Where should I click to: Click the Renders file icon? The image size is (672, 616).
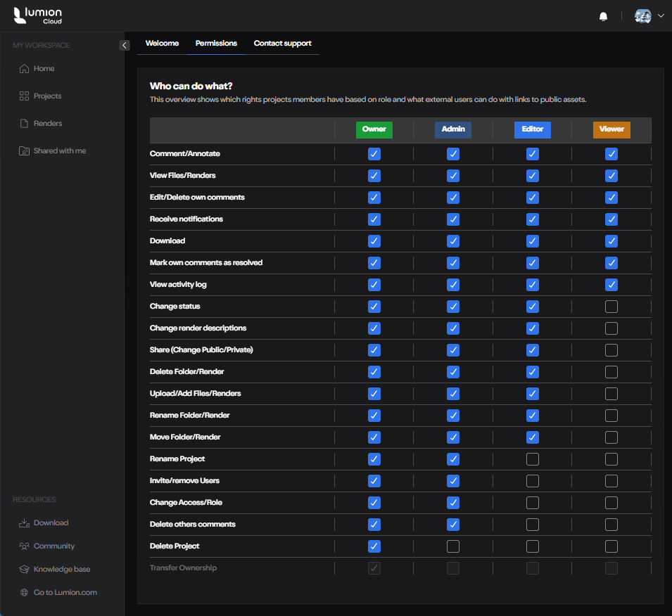(x=24, y=124)
